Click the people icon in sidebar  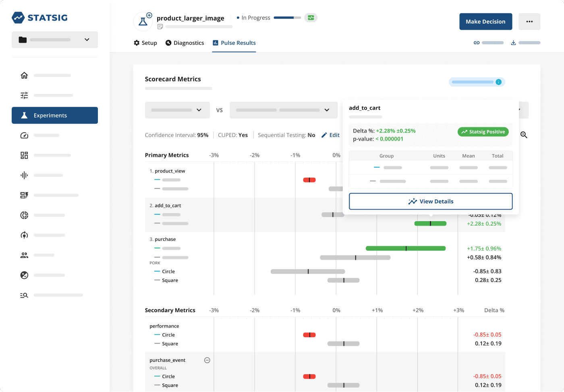tap(24, 255)
